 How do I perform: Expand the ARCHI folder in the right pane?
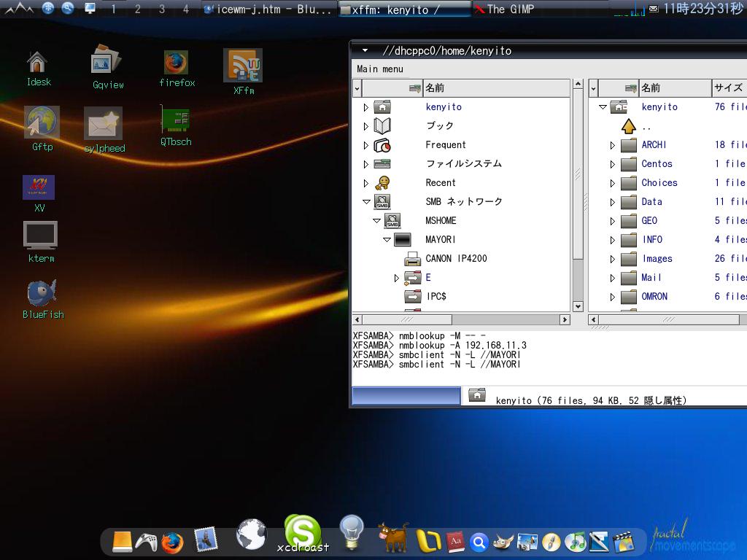[x=614, y=145]
